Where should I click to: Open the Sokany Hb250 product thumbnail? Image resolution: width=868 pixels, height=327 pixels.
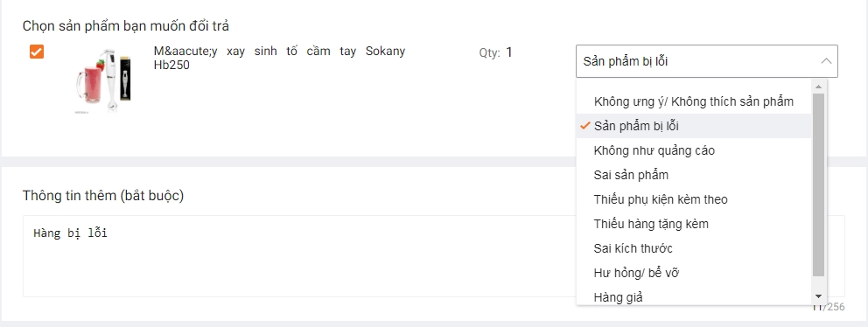pyautogui.click(x=103, y=80)
